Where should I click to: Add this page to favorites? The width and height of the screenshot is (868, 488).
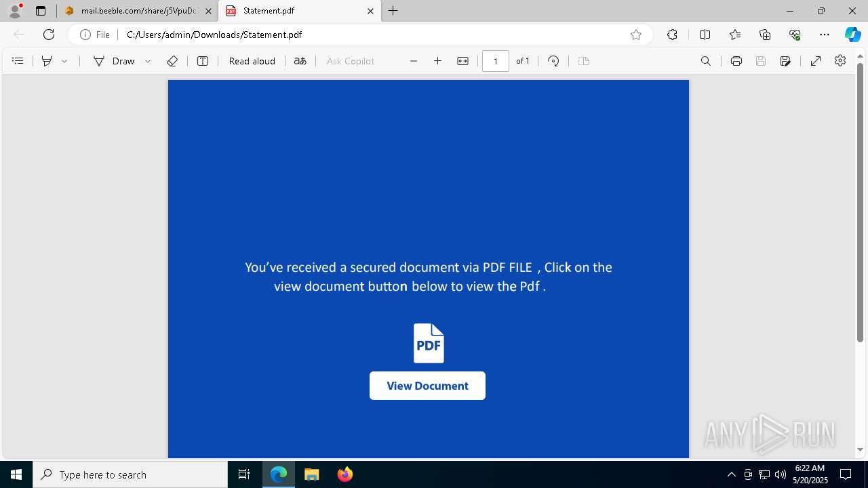(636, 35)
